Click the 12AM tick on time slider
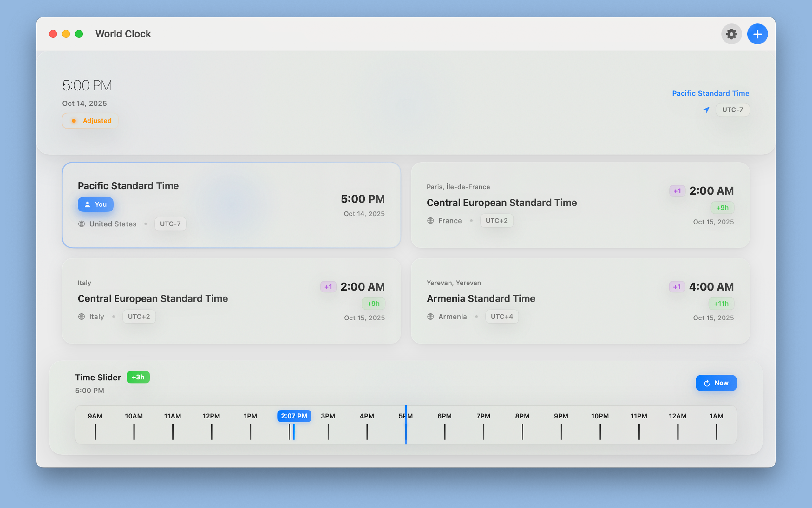 678,431
